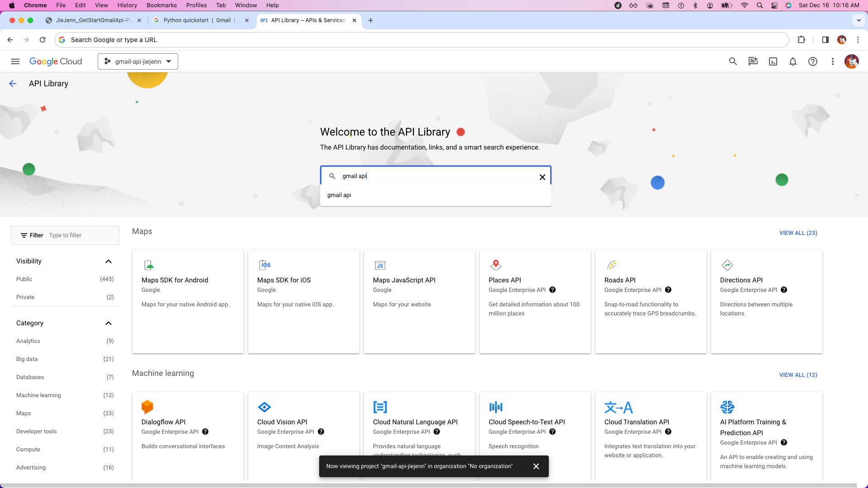Switch to the Python quickstart Gmail tab

pos(202,20)
